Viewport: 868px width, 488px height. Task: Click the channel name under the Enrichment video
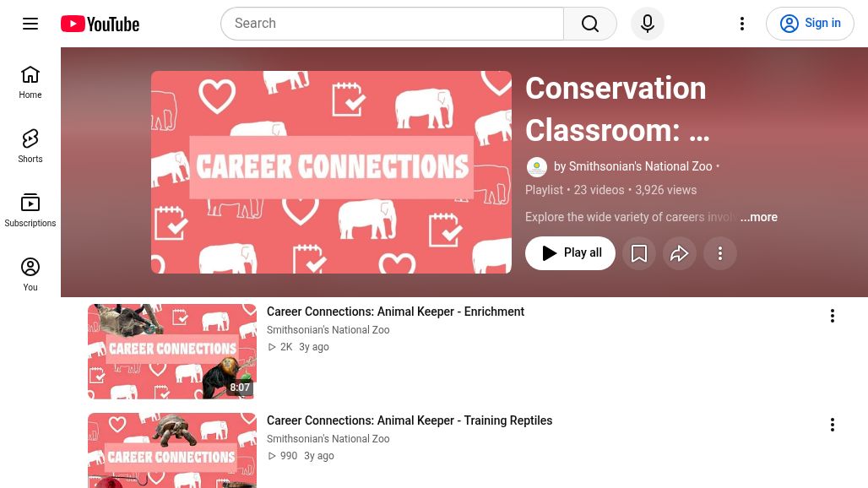click(328, 330)
